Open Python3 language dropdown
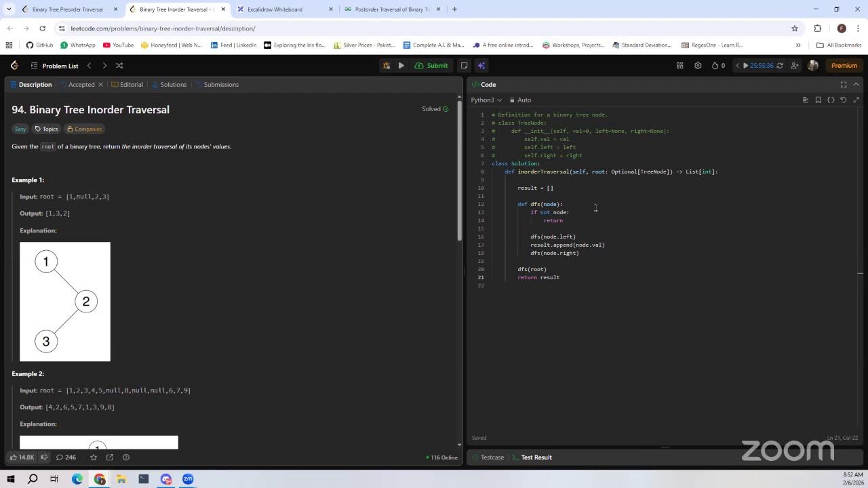Viewport: 868px width, 488px height. click(x=486, y=100)
